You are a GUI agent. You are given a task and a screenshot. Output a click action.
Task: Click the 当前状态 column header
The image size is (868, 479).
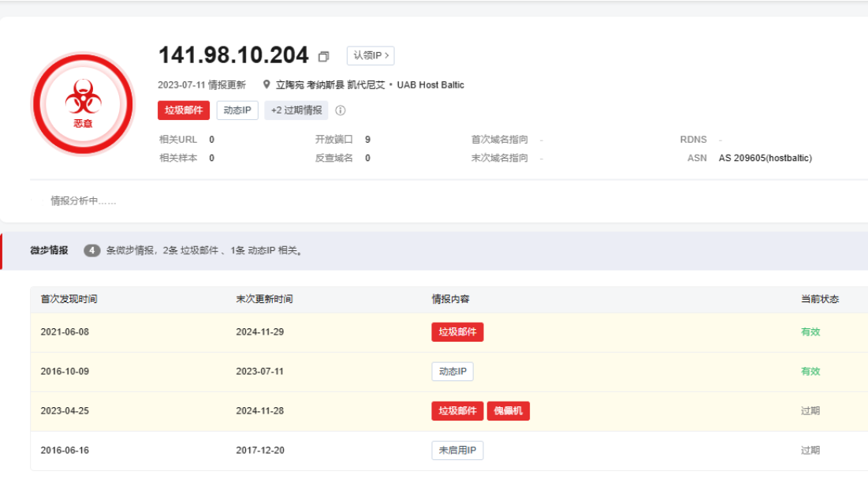pos(820,300)
